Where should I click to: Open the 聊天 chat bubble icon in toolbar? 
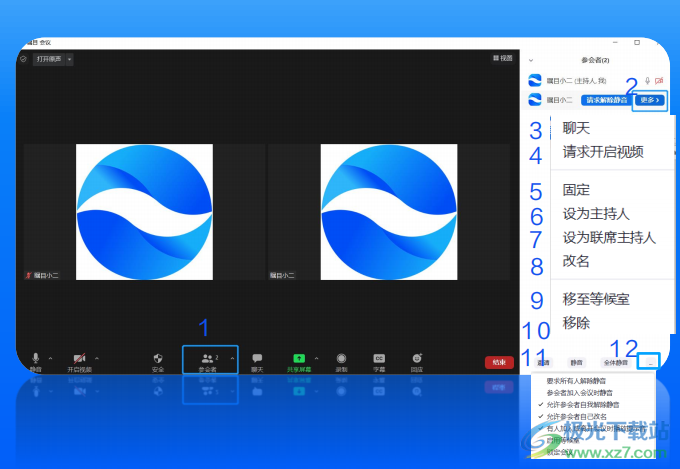pyautogui.click(x=257, y=358)
